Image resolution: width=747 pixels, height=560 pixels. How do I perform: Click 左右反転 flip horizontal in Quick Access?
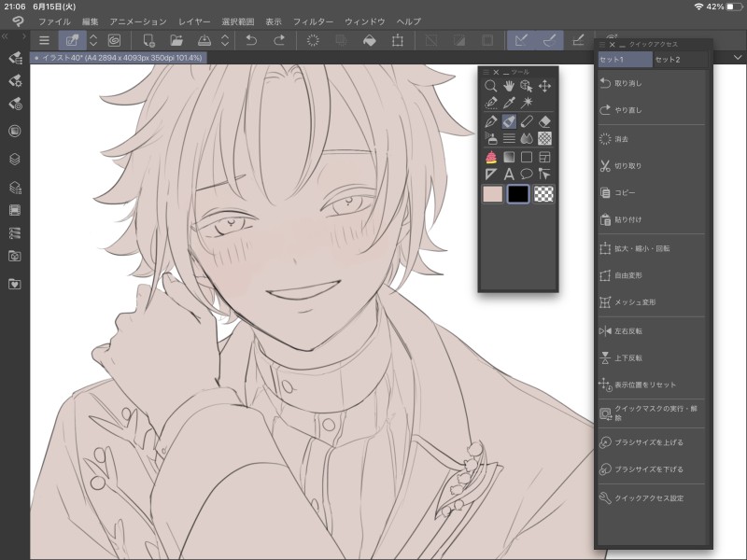[x=651, y=331]
